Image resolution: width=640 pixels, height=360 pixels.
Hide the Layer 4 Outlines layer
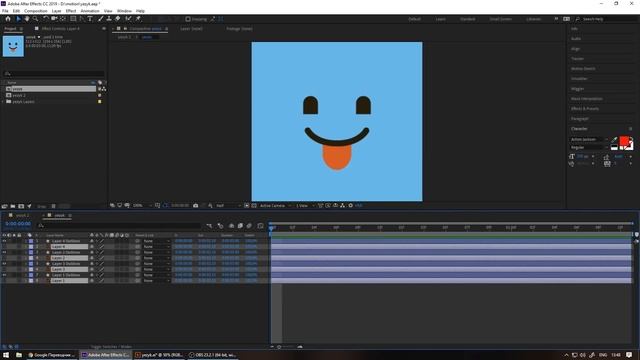point(4,241)
